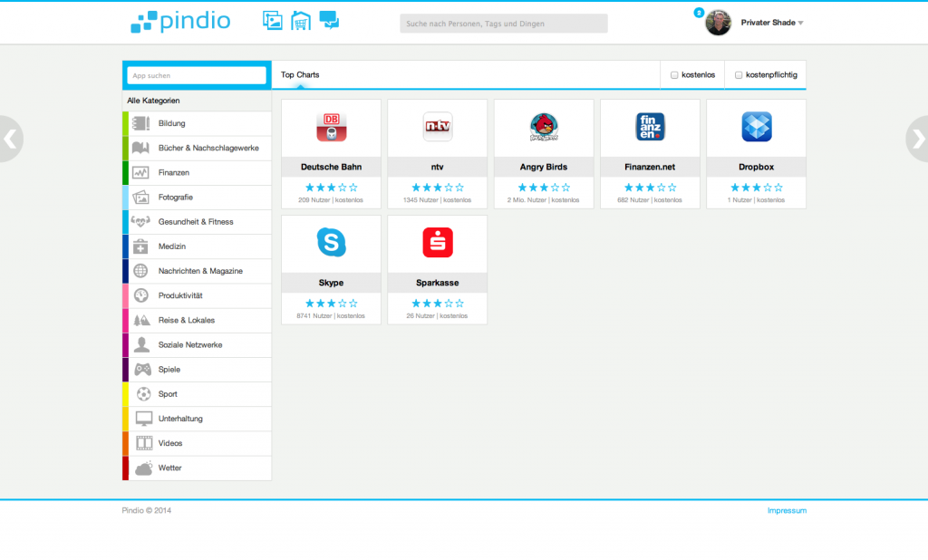
Task: Click the Unterhaltung monitor icon
Action: click(x=144, y=419)
